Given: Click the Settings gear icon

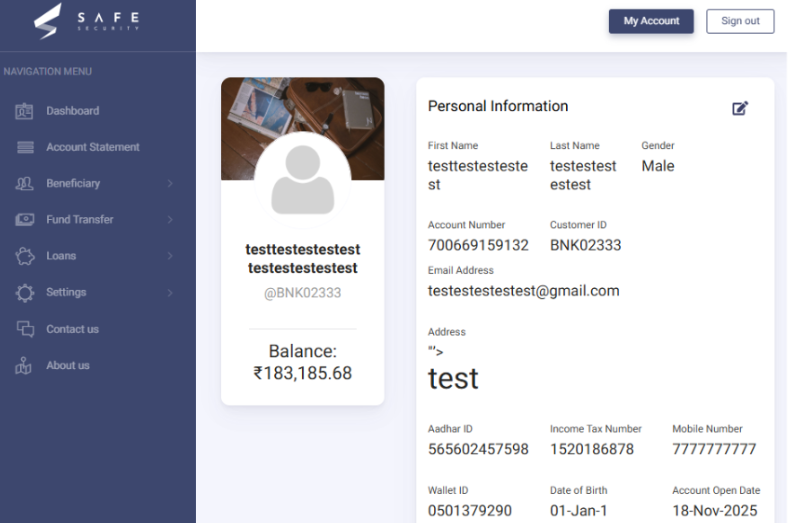Looking at the screenshot, I should coord(25,293).
